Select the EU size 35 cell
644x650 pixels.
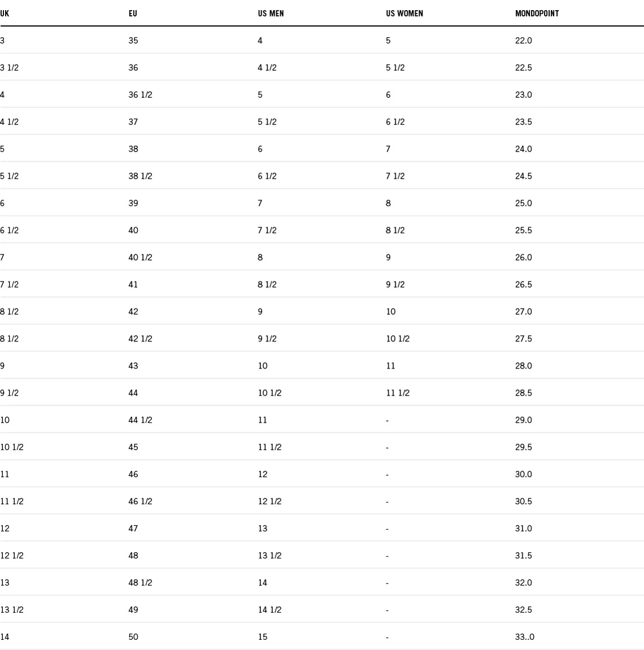click(133, 40)
